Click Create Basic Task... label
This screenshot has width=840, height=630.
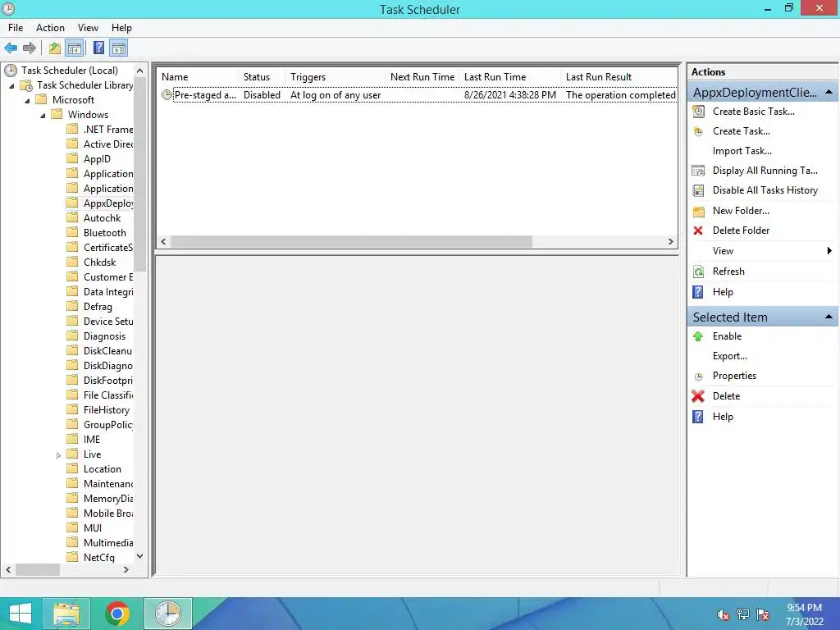(753, 112)
